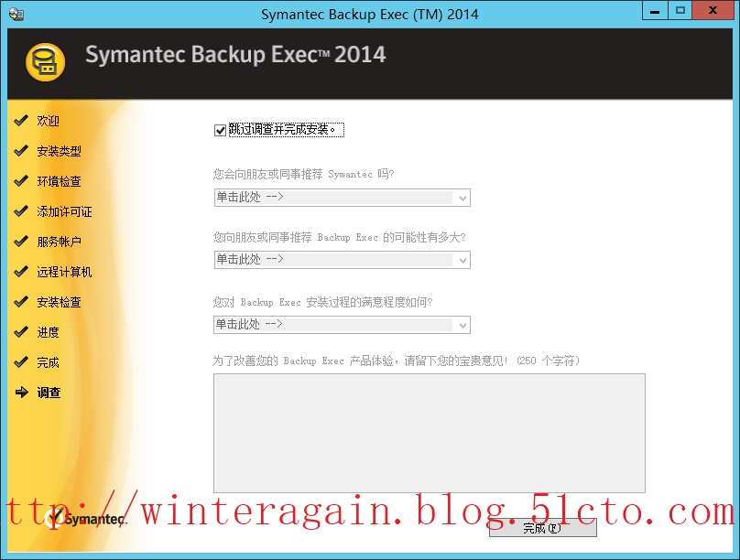Minimize the Backup Exec installer window

point(655,10)
